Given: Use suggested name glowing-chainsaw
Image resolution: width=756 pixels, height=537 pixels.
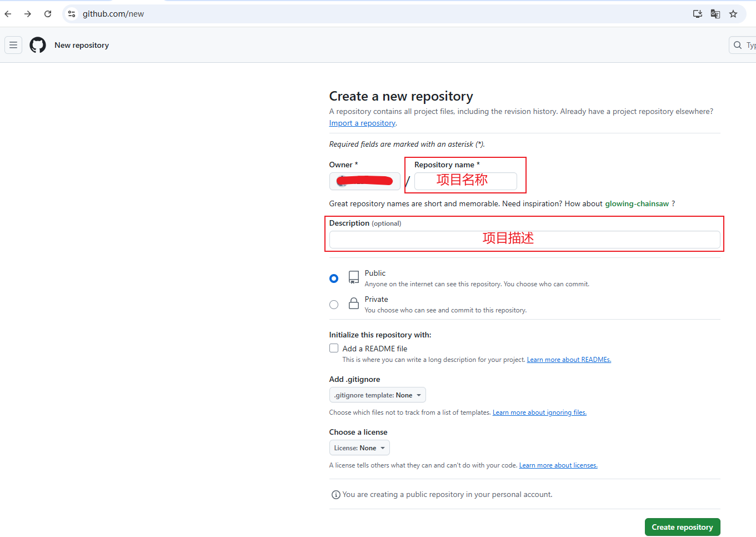Looking at the screenshot, I should pos(637,204).
